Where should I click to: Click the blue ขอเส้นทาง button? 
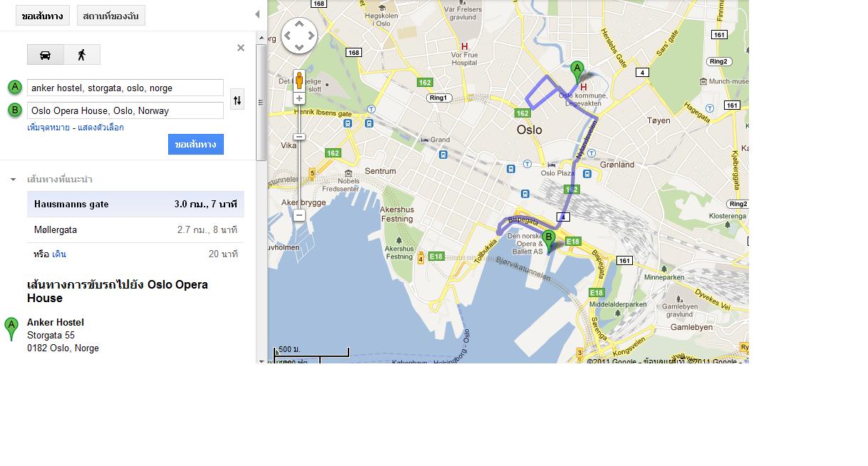click(x=196, y=144)
